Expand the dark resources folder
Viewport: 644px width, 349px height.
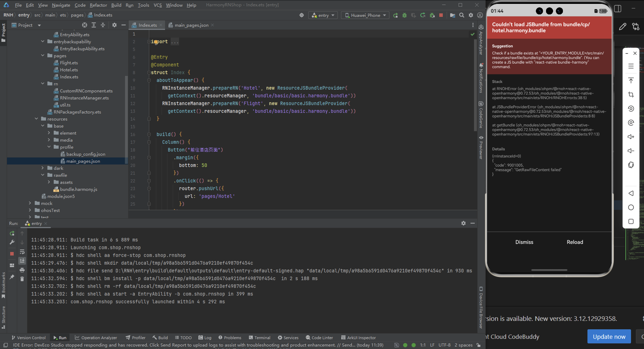tap(43, 168)
